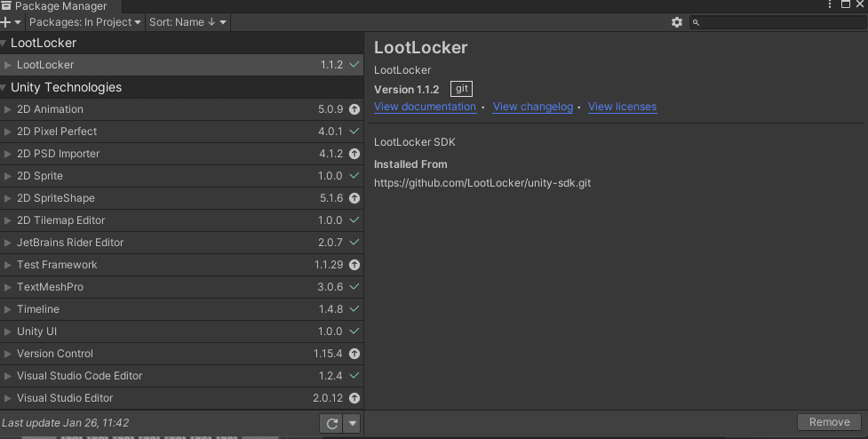The width and height of the screenshot is (868, 439).
Task: Click the 2D PSD Importer update icon
Action: (354, 154)
